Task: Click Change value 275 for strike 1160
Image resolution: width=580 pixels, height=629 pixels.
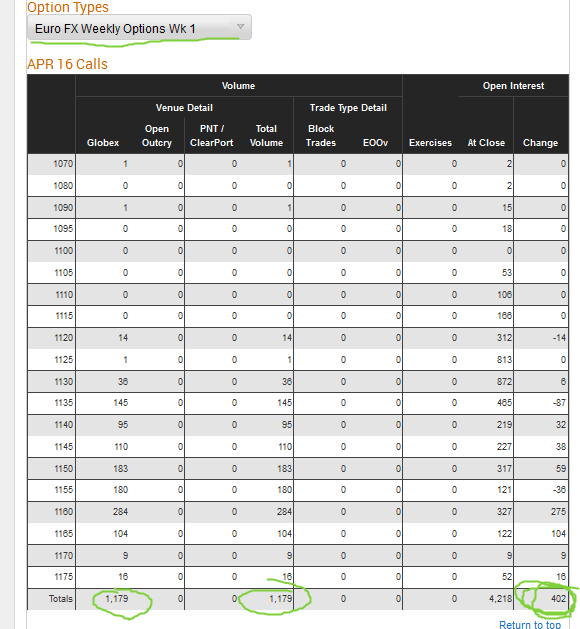Action: click(558, 512)
